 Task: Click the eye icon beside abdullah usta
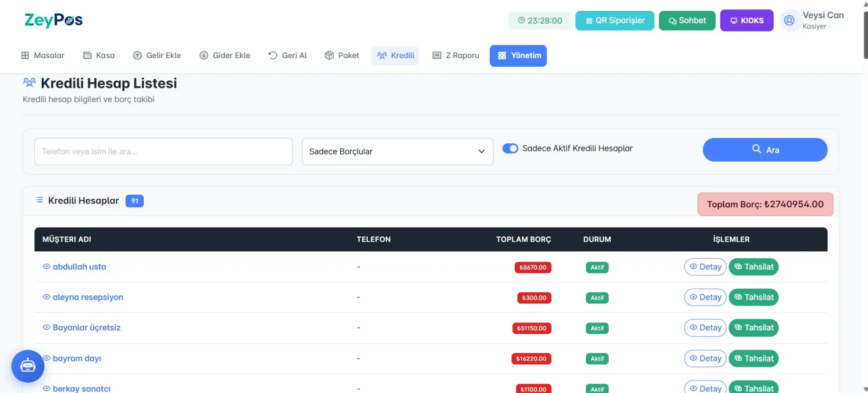pyautogui.click(x=47, y=267)
